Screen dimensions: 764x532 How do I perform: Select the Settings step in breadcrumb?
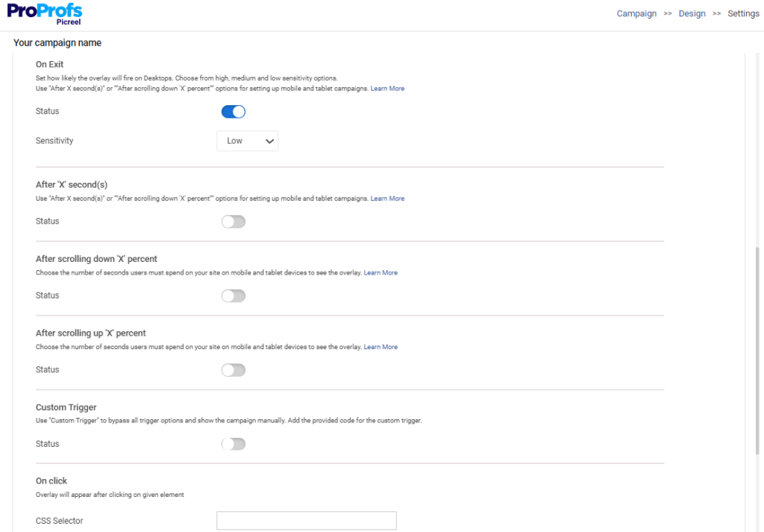(x=743, y=13)
